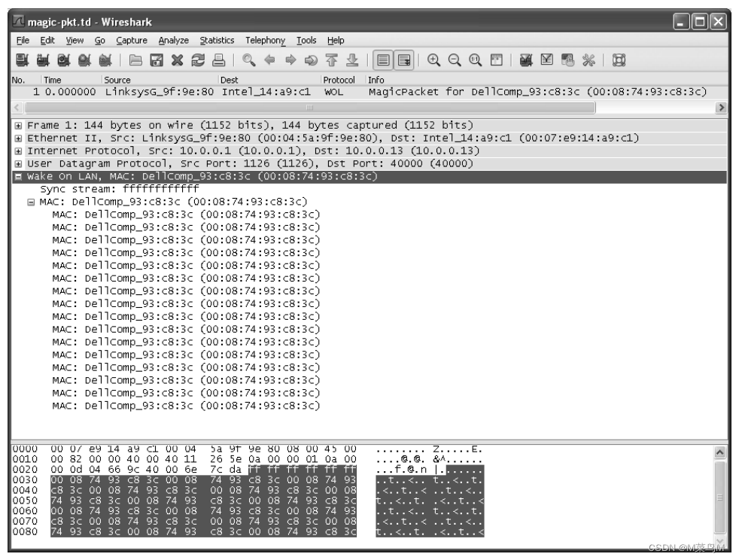This screenshot has width=736, height=560.
Task: Save the capture file with floppy icon
Action: pyautogui.click(x=157, y=60)
